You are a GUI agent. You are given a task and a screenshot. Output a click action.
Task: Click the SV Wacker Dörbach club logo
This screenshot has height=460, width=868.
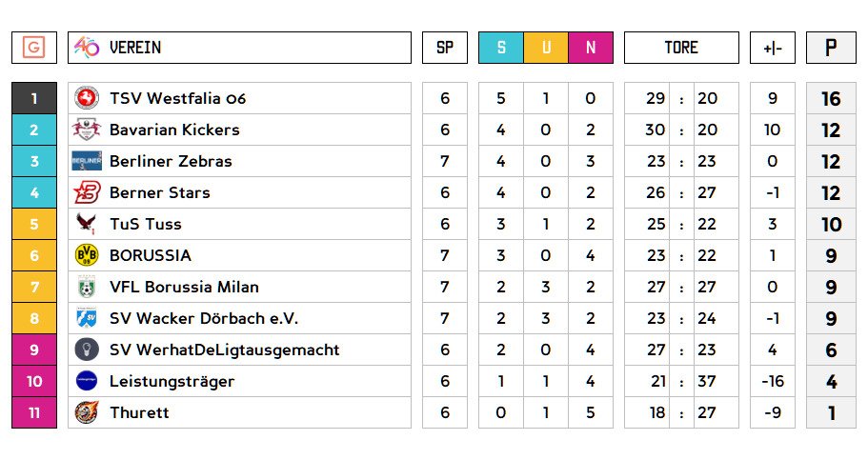(87, 318)
